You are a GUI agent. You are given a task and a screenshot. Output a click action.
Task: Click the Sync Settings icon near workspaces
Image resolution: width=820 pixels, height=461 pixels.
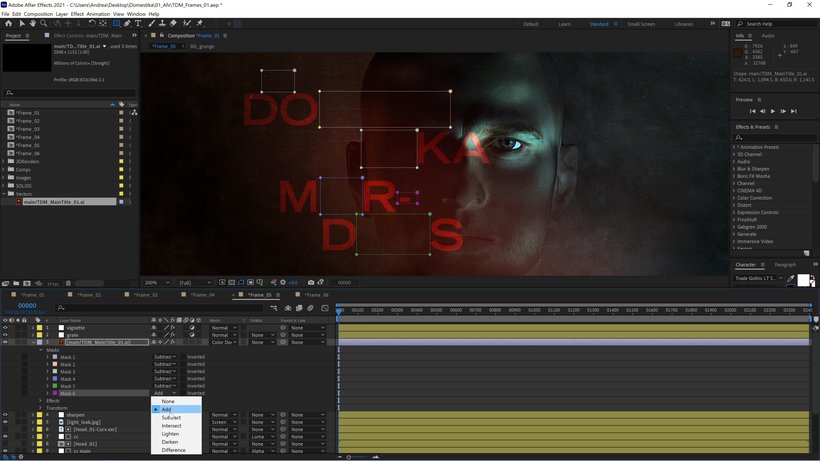click(726, 24)
